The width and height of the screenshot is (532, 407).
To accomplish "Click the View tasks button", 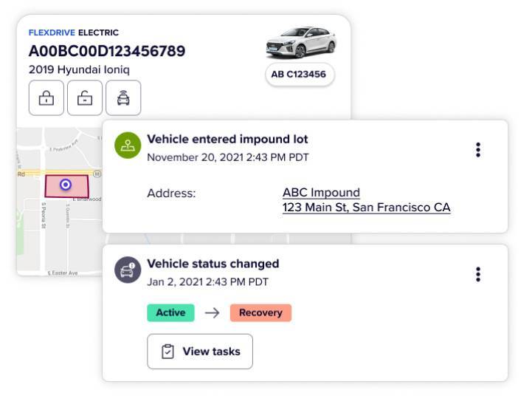I will click(200, 352).
